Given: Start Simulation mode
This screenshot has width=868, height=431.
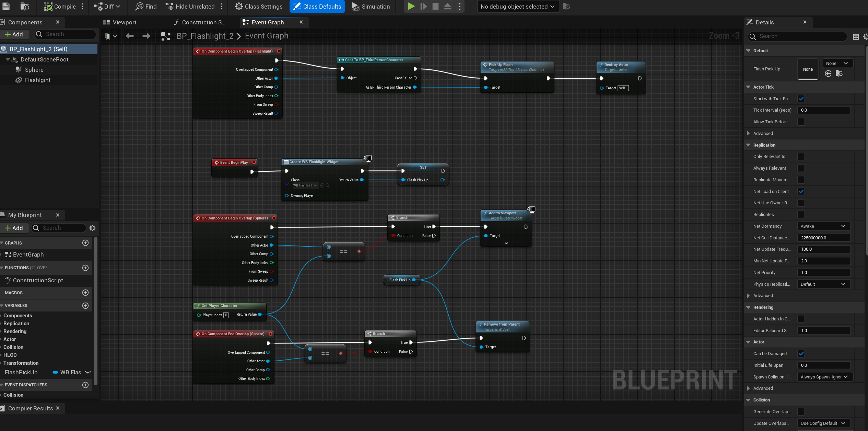Looking at the screenshot, I should click(x=371, y=7).
